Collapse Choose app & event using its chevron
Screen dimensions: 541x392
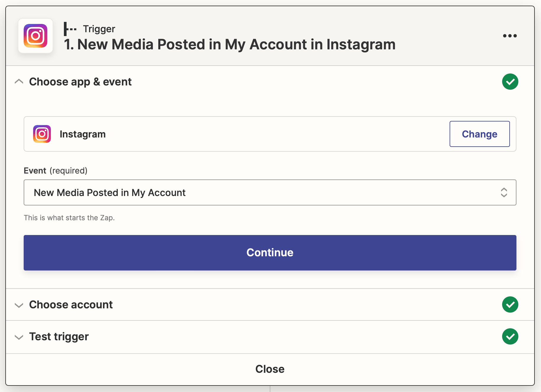[19, 82]
